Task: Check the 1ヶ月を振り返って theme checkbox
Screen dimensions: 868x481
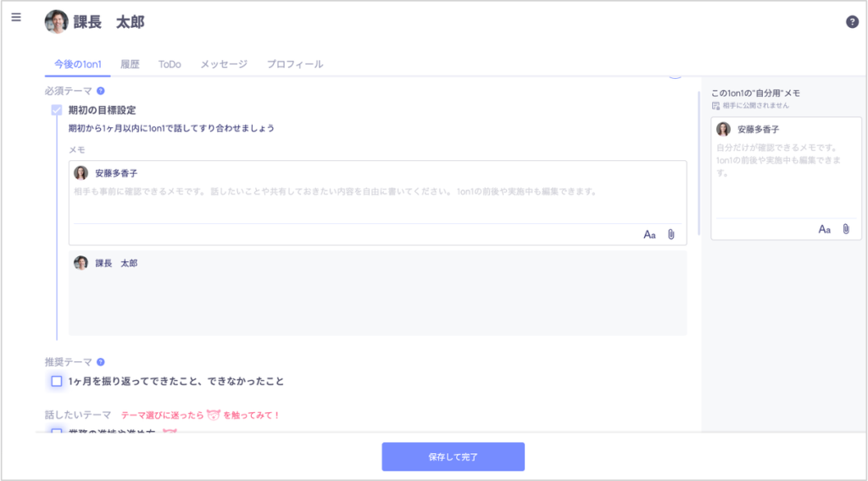Action: [57, 381]
